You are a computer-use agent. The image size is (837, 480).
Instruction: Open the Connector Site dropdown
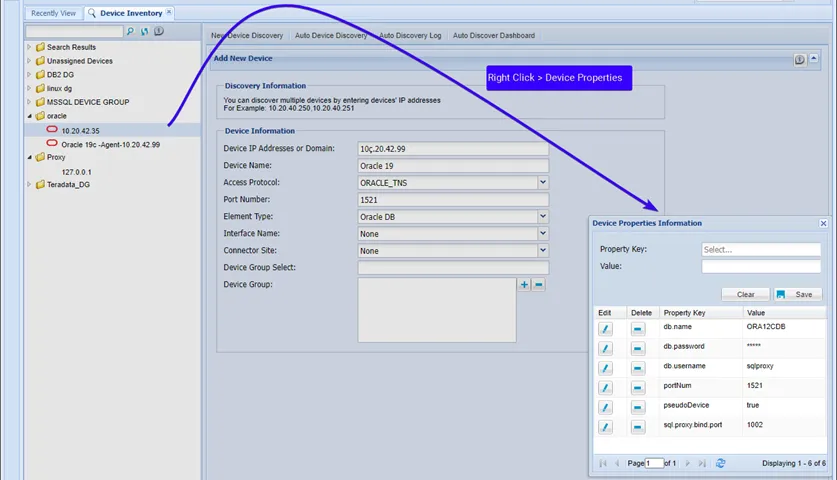[543, 250]
